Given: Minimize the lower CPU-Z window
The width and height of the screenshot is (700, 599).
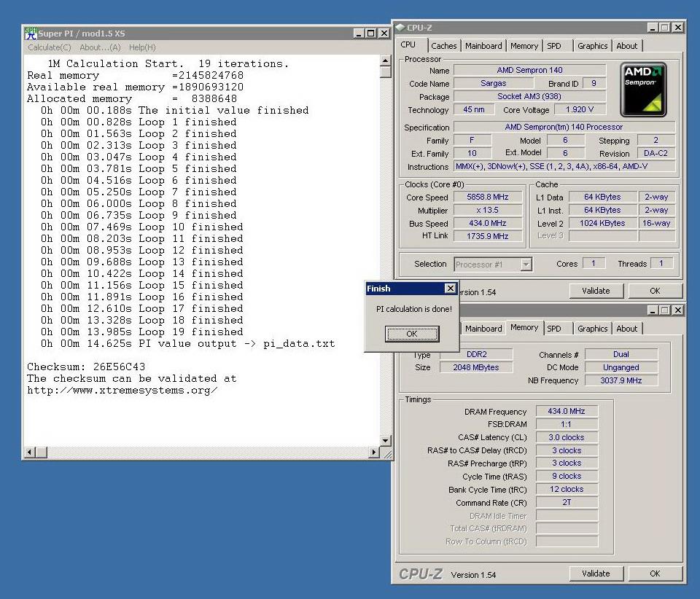Looking at the screenshot, I should tap(653, 310).
